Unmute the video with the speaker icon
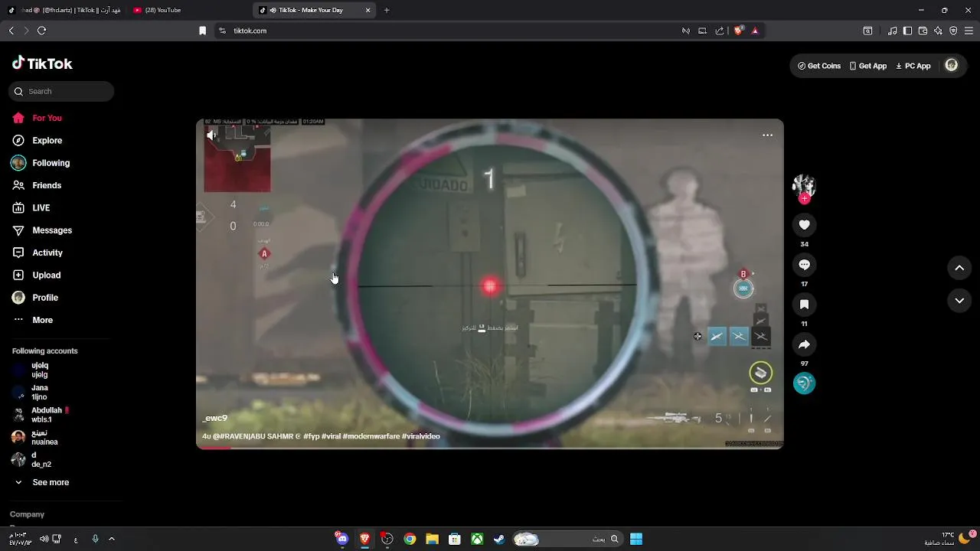 point(211,135)
